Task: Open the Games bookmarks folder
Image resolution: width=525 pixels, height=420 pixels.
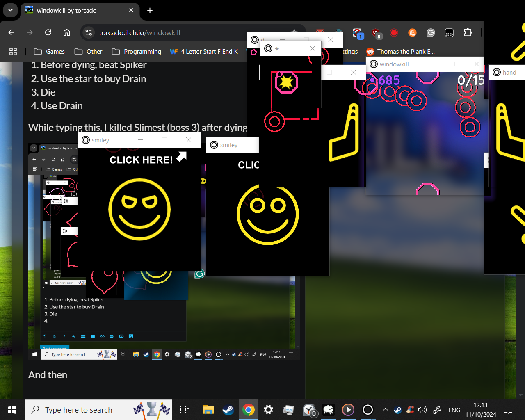Action: pos(49,51)
